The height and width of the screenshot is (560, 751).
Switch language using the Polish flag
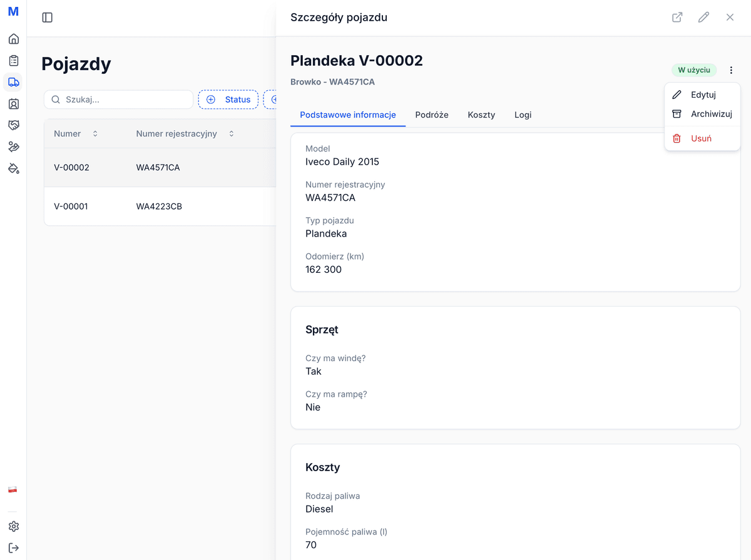[x=13, y=489]
